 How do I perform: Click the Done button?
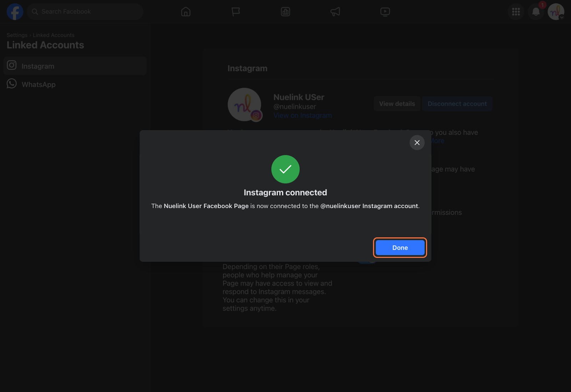[400, 247]
